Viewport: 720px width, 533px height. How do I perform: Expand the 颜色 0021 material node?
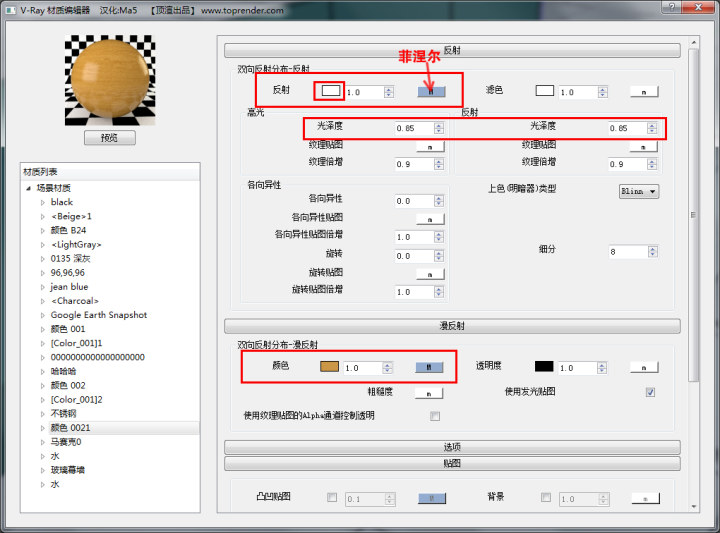click(43, 428)
